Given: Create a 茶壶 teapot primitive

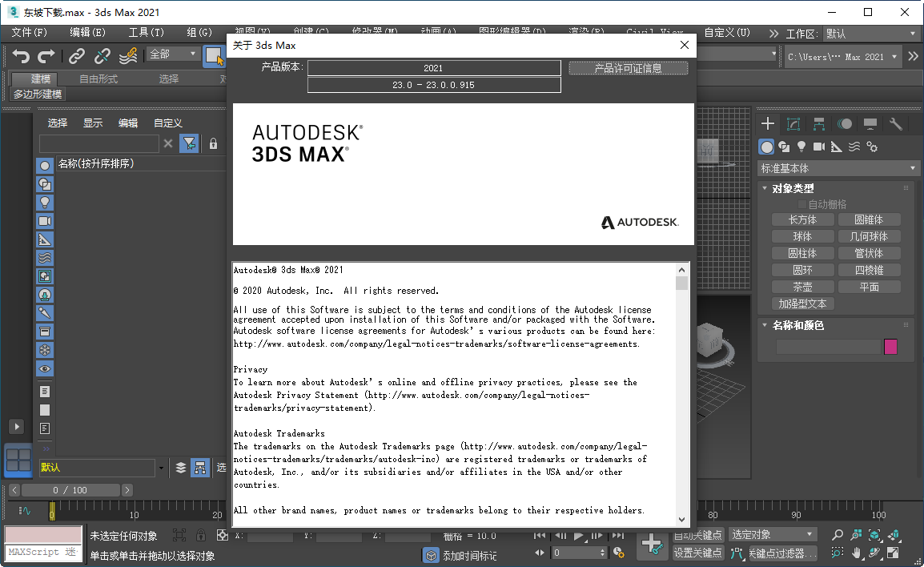Looking at the screenshot, I should (802, 286).
